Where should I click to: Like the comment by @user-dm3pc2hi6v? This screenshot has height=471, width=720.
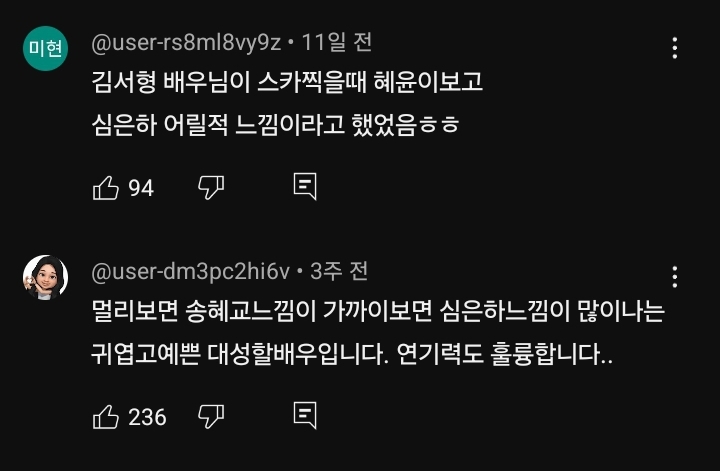106,416
